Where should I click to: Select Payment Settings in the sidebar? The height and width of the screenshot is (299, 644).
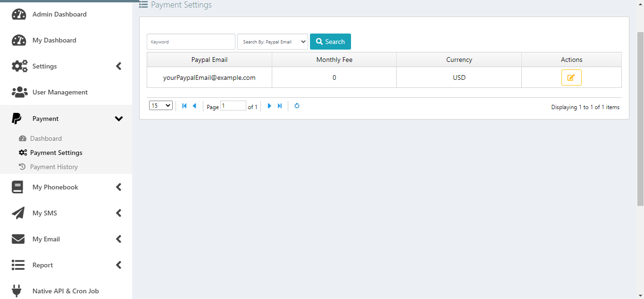pos(56,152)
